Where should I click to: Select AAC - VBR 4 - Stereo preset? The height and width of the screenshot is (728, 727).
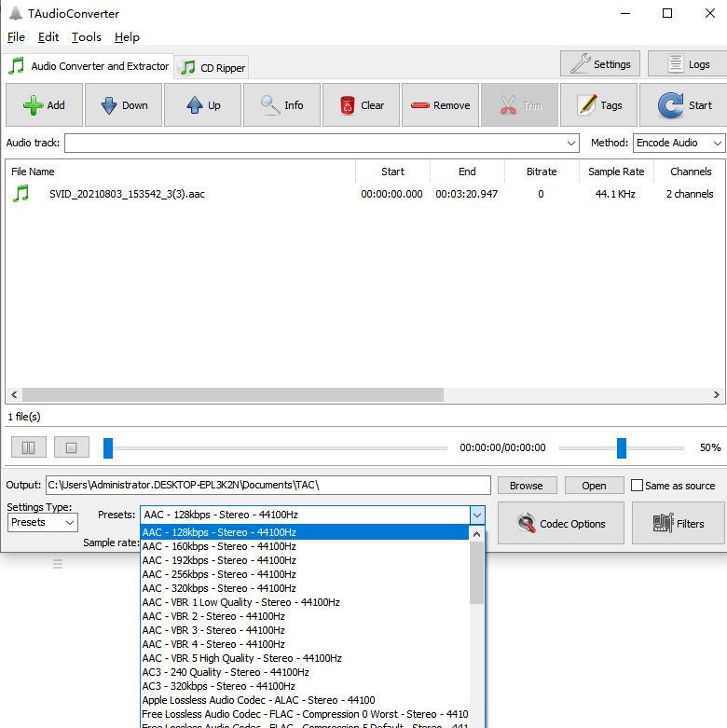(x=305, y=644)
